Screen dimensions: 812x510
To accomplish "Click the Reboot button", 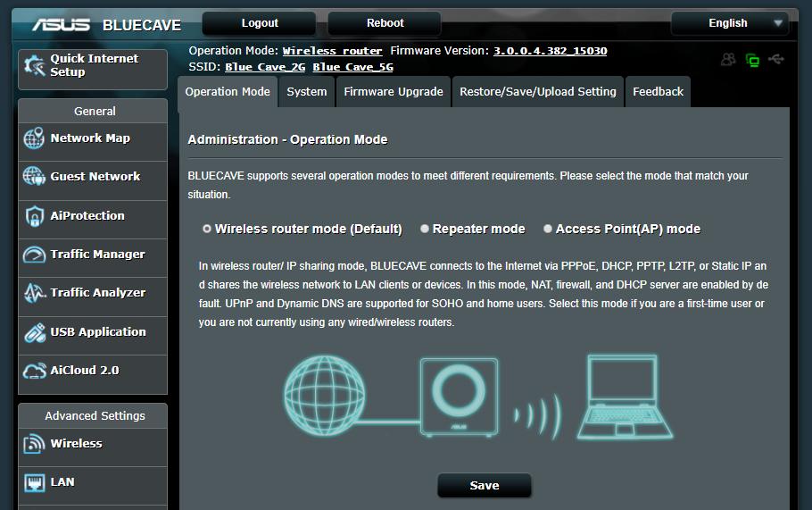I will click(x=385, y=23).
